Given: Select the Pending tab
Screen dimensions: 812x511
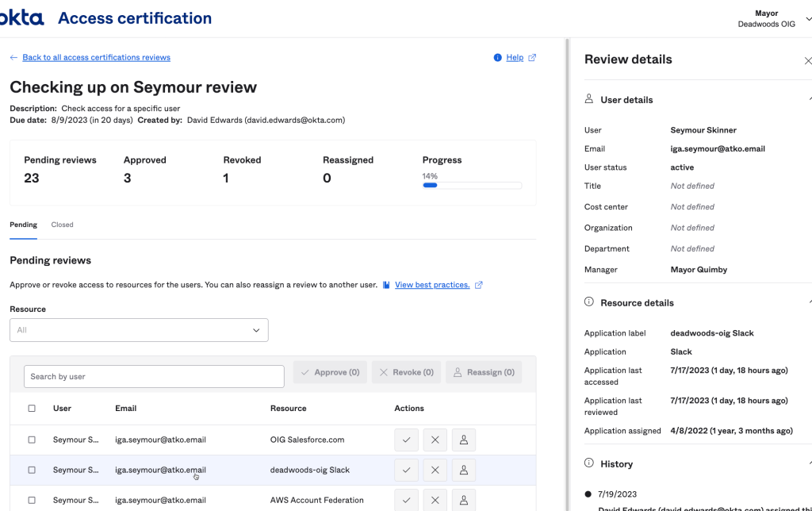Looking at the screenshot, I should click(x=23, y=225).
